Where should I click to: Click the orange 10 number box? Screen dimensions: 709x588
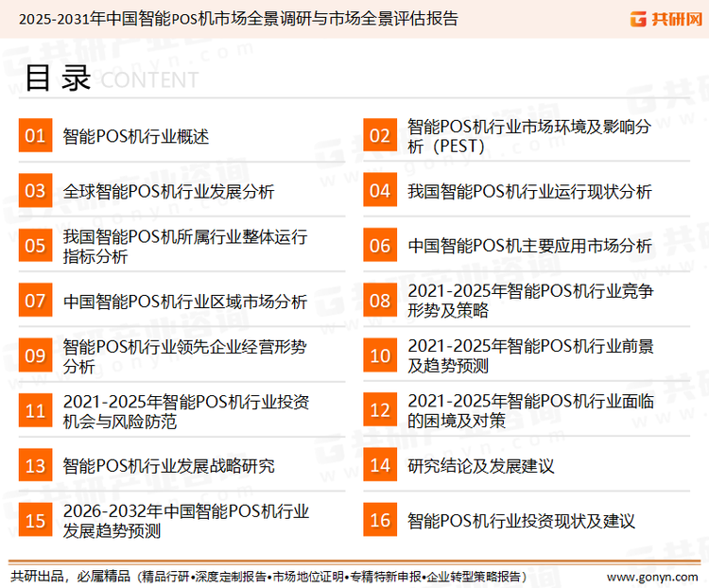[x=380, y=355]
